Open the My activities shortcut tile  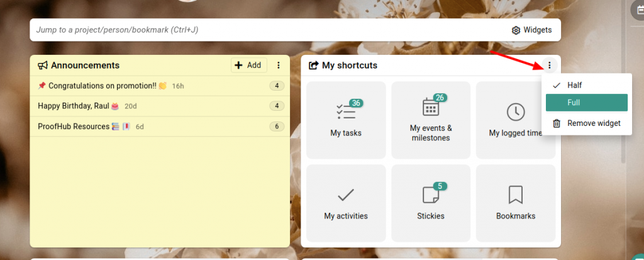tap(346, 203)
